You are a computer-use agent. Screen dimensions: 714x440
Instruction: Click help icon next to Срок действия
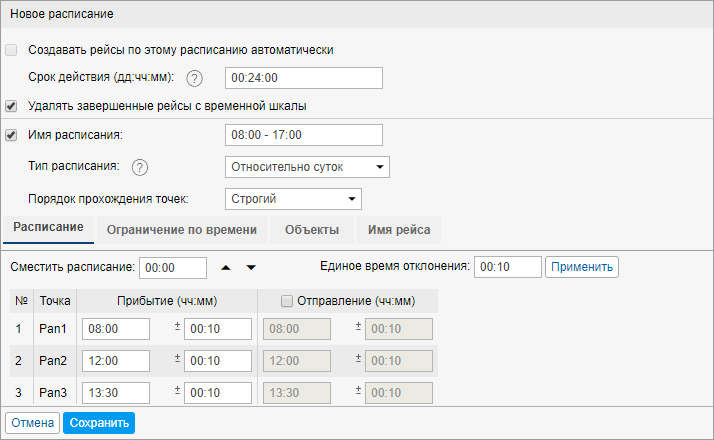pos(195,79)
